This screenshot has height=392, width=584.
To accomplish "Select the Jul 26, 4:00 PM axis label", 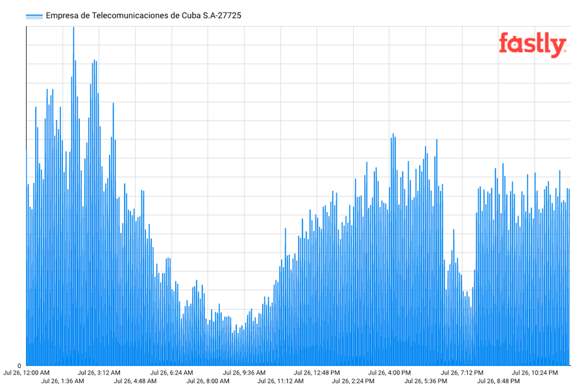I will (x=389, y=373).
